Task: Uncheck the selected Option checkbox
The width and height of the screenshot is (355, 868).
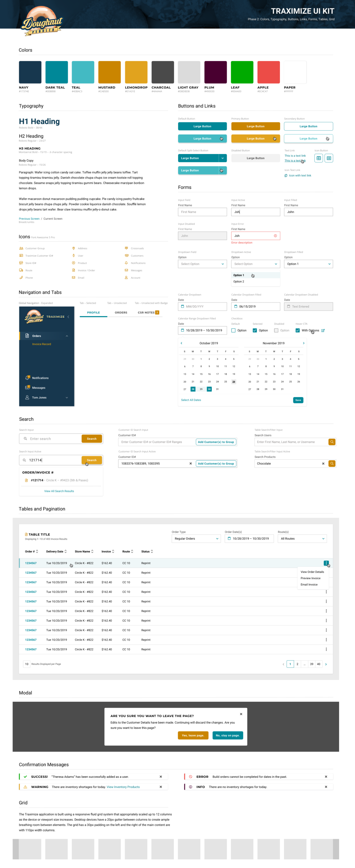Action: click(x=255, y=330)
